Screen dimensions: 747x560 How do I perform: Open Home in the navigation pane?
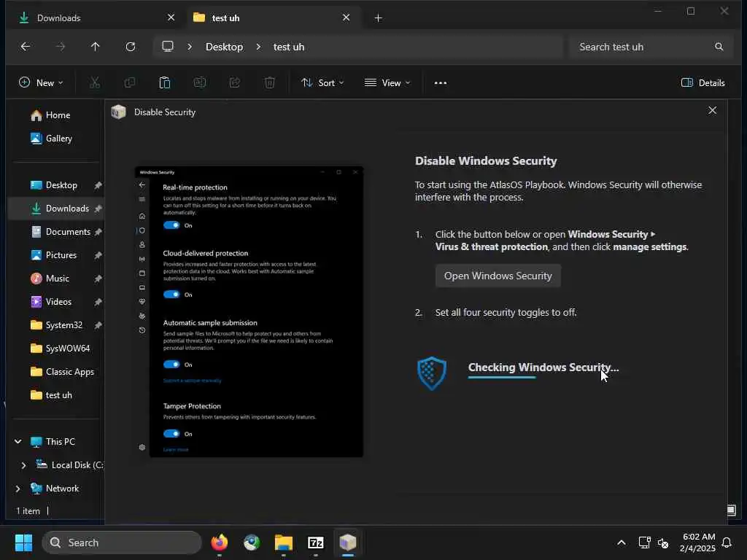click(x=50, y=115)
